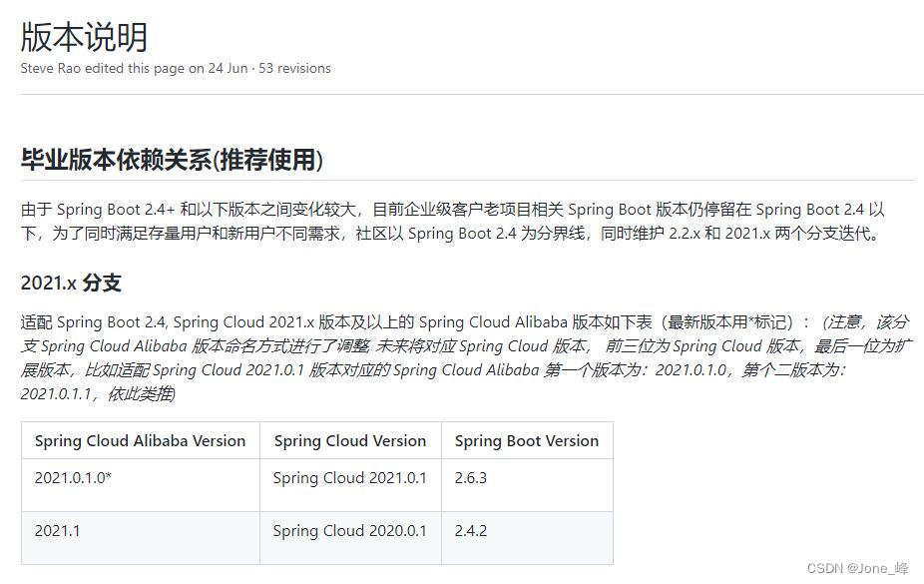Click the table cell 2021.1
This screenshot has width=924, height=584.
141,537
